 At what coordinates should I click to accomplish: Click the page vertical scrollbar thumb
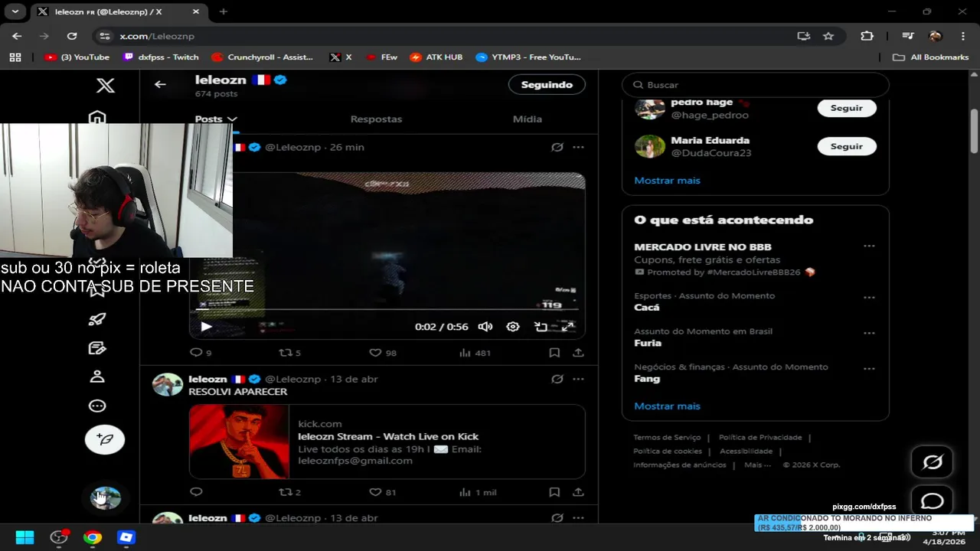tap(974, 131)
